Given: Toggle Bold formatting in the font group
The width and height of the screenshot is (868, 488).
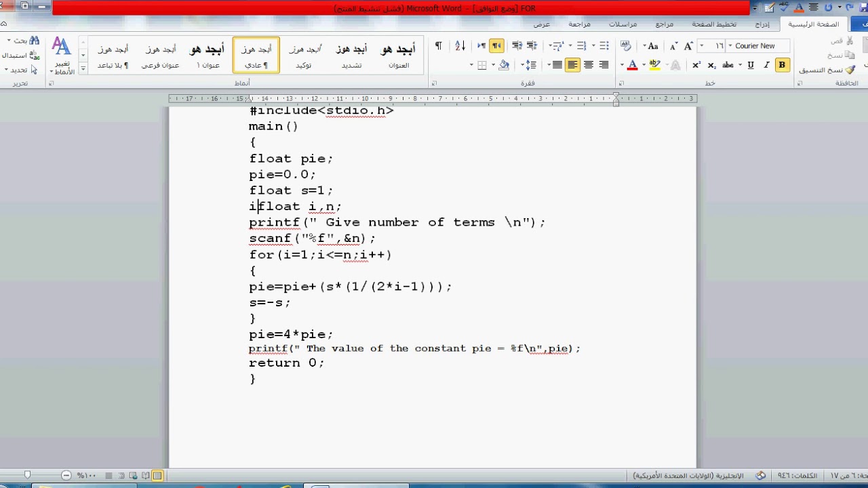Looking at the screenshot, I should [x=782, y=65].
